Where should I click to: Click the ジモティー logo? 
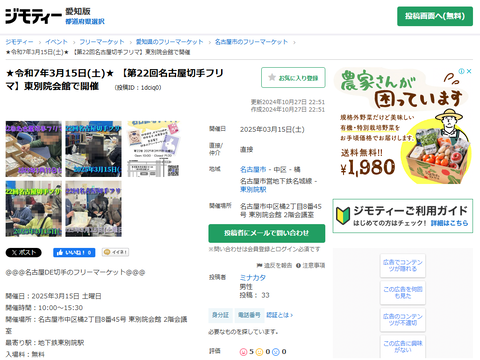click(x=34, y=16)
